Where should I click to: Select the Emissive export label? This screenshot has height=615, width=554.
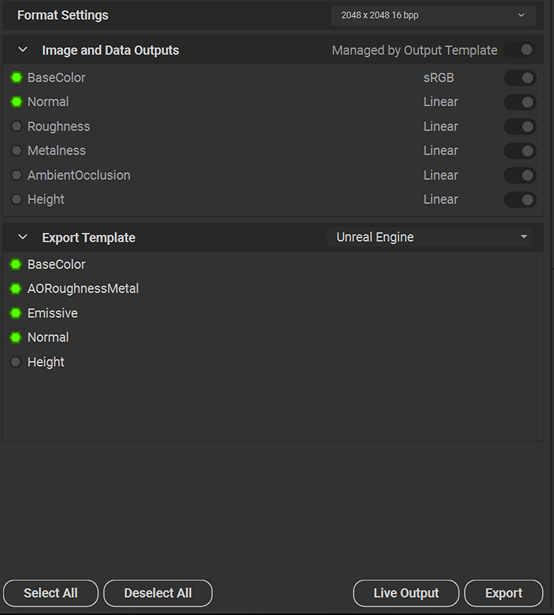(53, 313)
